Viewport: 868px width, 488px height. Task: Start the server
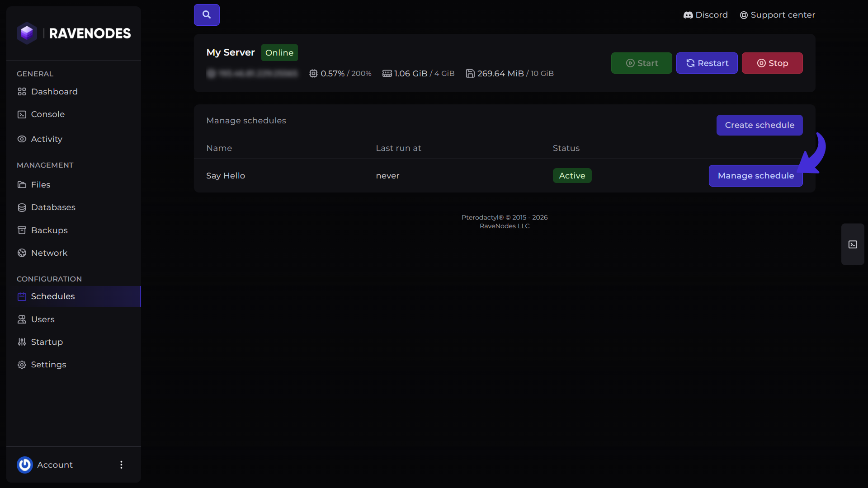point(642,63)
